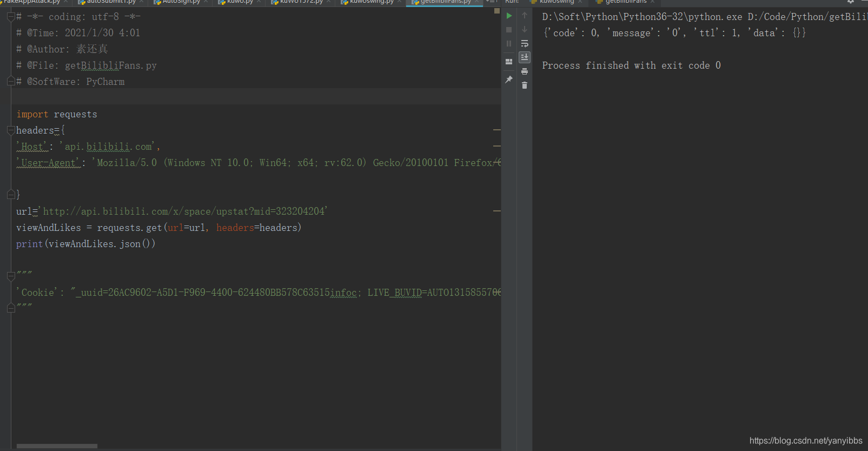868x451 pixels.
Task: Click the print console output icon
Action: pos(525,71)
